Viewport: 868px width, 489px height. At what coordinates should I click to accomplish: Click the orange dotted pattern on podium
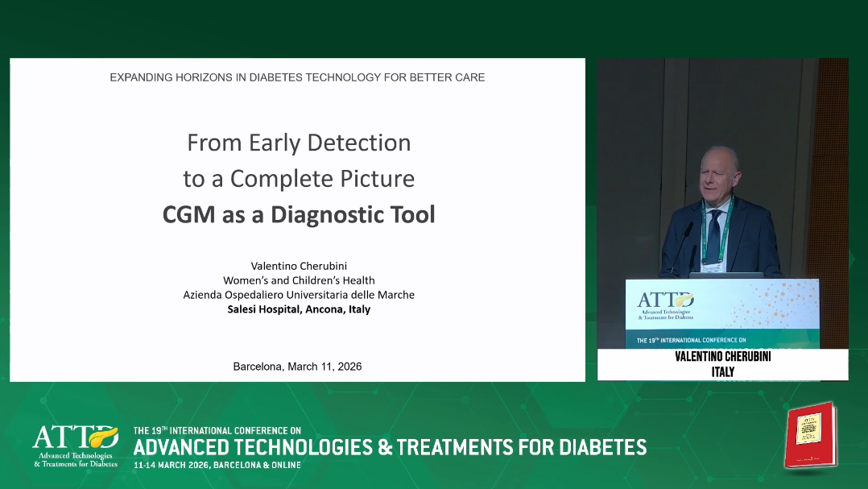tap(775, 305)
